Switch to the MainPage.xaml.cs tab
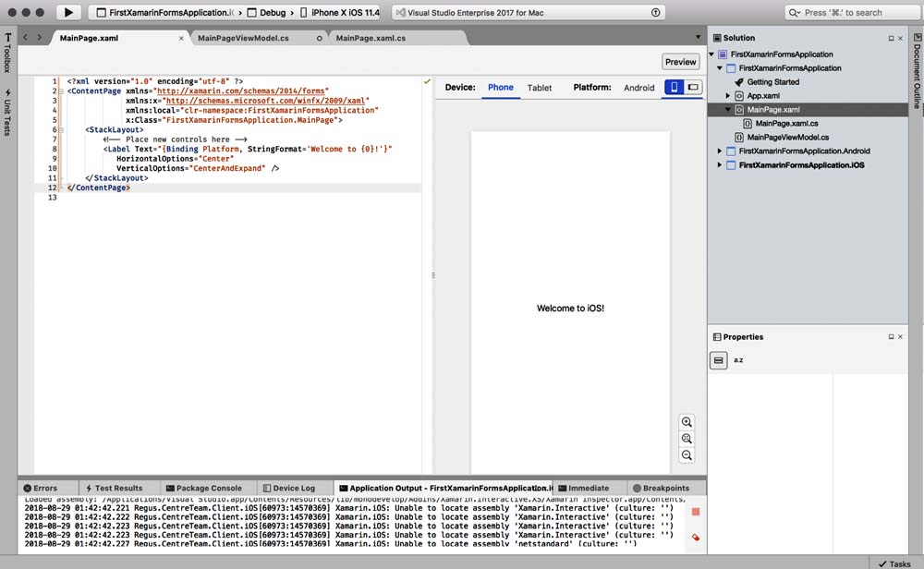The height and width of the screenshot is (569, 924). [x=371, y=38]
